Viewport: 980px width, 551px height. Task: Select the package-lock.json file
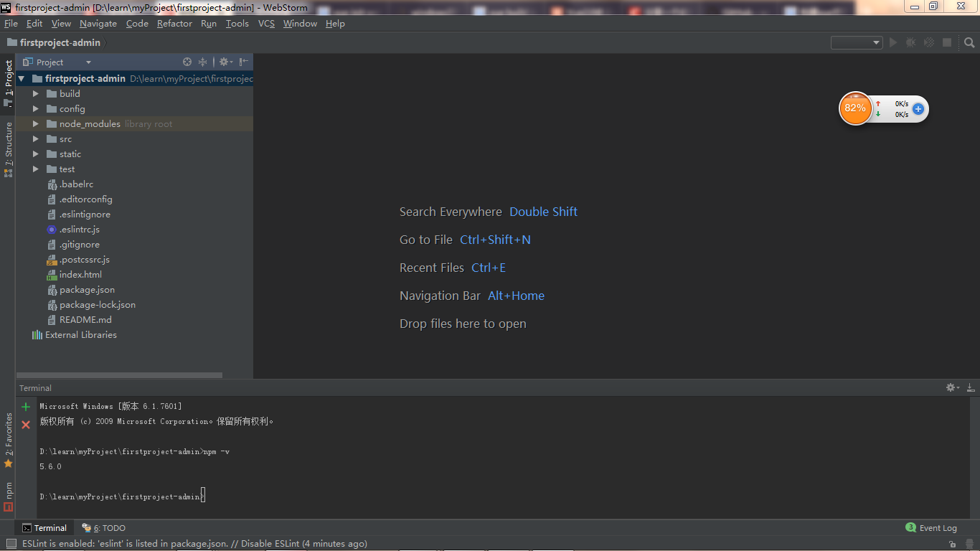[x=91, y=305]
